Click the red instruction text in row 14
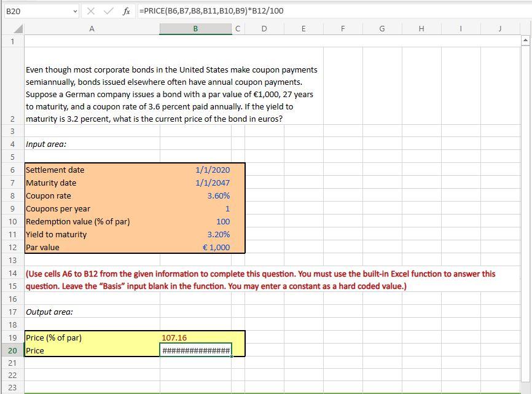Image resolution: width=532 pixels, height=394 pixels. pos(260,274)
